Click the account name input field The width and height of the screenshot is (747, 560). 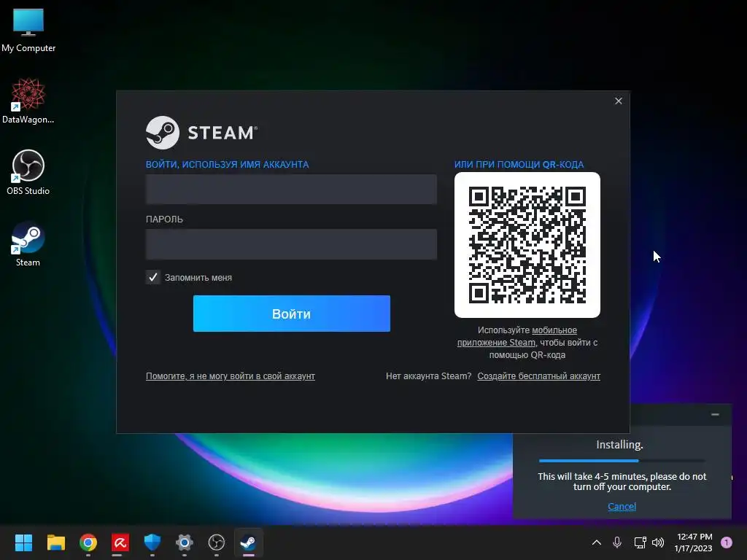[291, 189]
